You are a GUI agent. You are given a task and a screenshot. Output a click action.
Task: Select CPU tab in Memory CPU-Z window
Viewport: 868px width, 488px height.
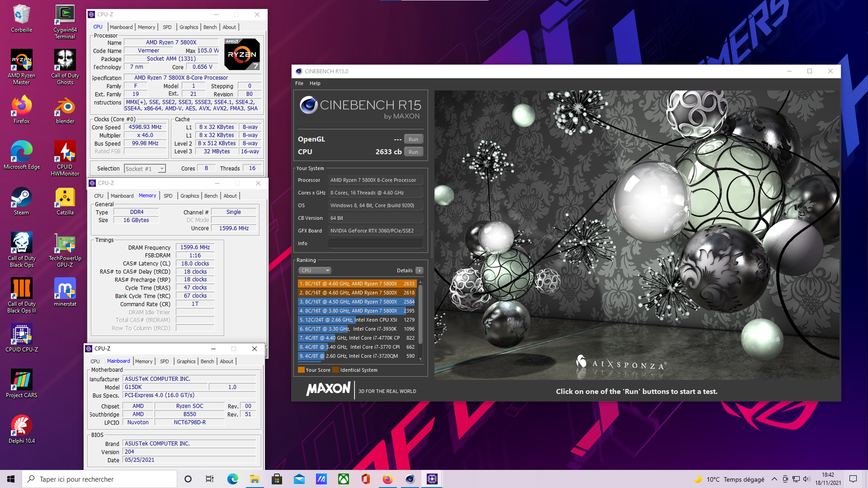tap(99, 196)
